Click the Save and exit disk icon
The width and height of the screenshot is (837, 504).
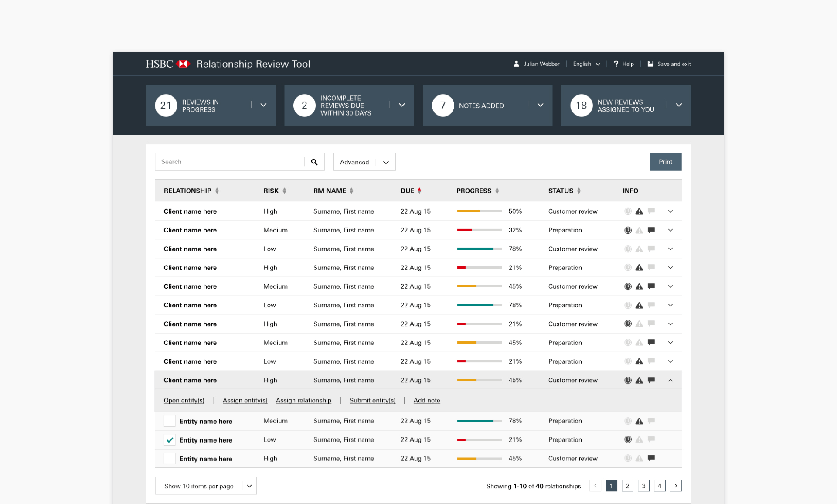[650, 64]
